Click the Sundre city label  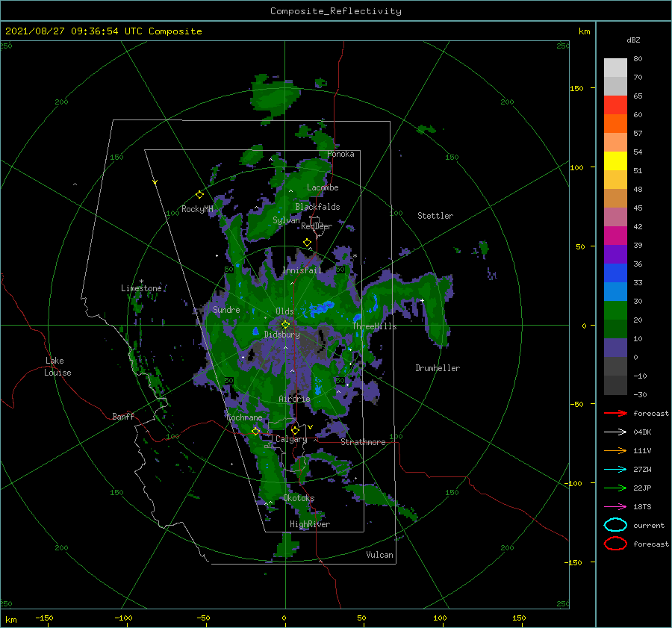pos(226,309)
